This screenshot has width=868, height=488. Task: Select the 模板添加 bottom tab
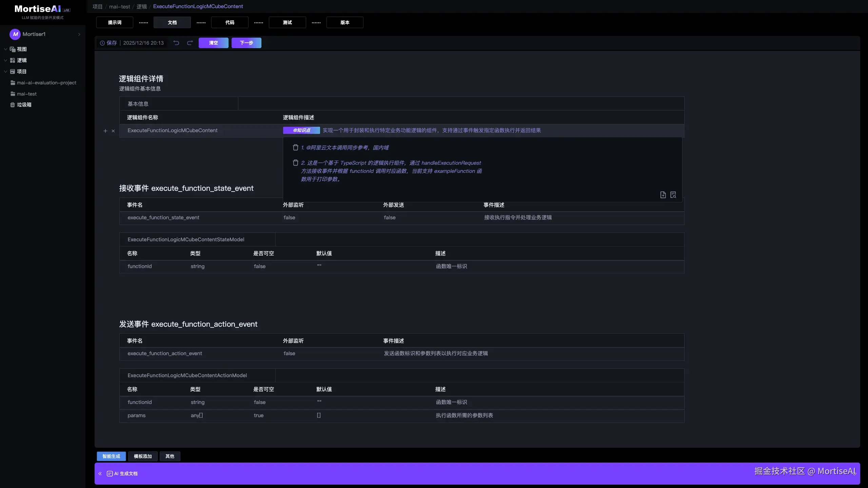pos(142,456)
